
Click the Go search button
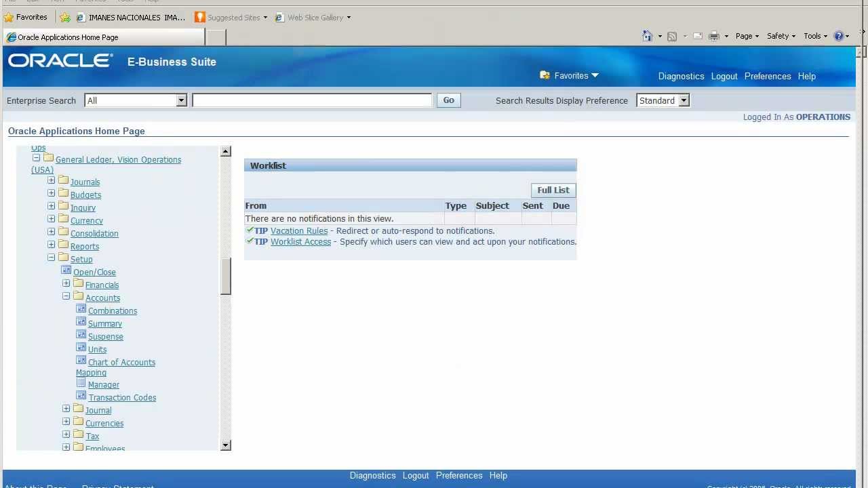point(449,100)
